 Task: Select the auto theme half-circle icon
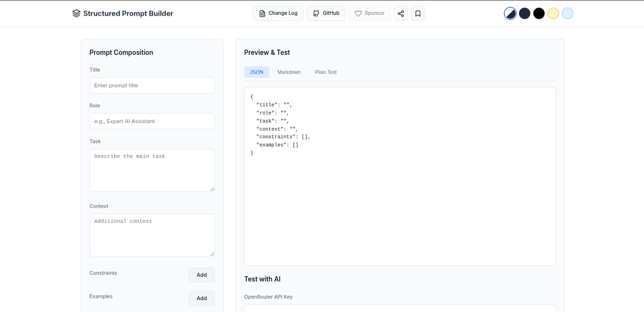click(x=510, y=13)
